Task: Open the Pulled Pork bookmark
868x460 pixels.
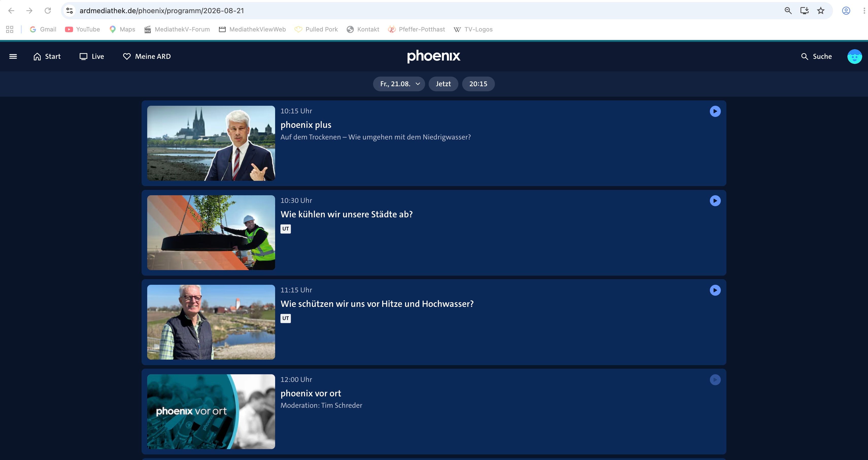Action: pos(316,29)
